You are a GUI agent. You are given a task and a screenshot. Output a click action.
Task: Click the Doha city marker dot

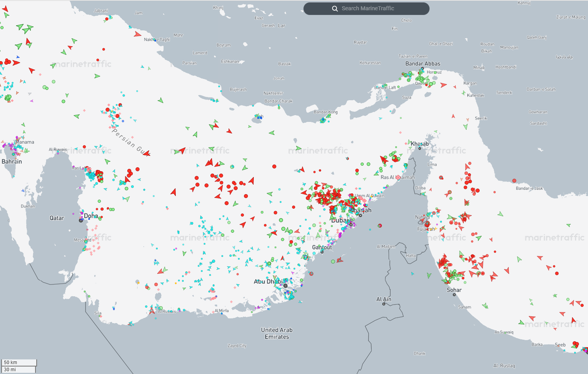pyautogui.click(x=81, y=220)
